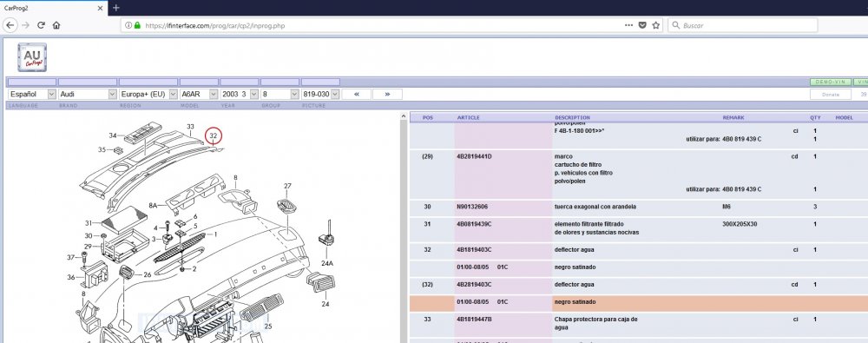Screen dimensions: 868x343
Task: Open the group 8 dropdown
Action: 279,94
